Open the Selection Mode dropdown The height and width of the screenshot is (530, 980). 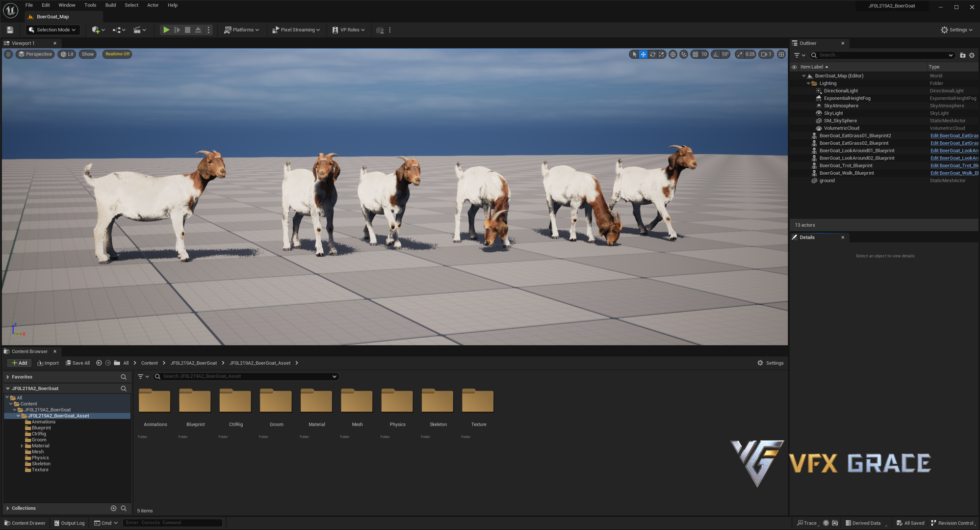tap(52, 30)
